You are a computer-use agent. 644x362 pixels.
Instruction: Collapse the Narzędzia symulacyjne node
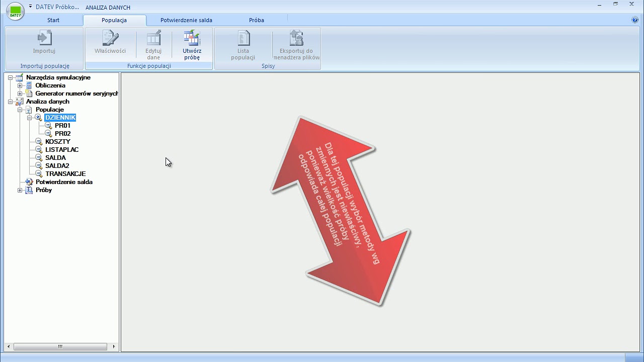(x=10, y=77)
